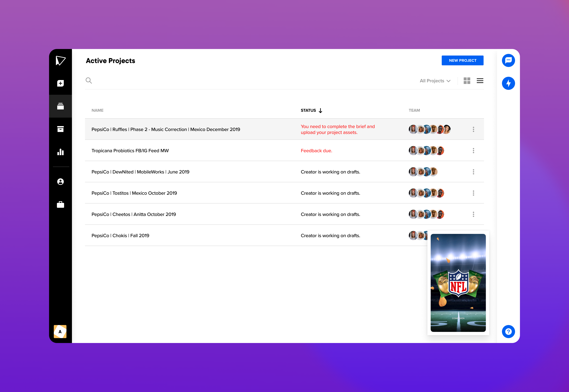
Task: Open the archive box icon in the sidebar
Action: coord(60,129)
